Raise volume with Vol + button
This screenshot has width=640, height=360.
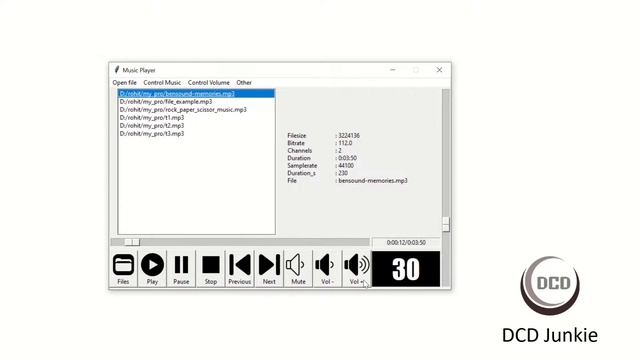click(x=356, y=269)
